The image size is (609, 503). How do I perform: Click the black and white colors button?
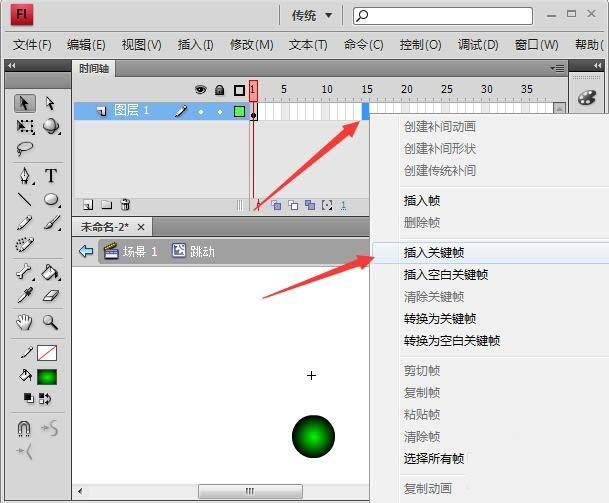pyautogui.click(x=29, y=398)
